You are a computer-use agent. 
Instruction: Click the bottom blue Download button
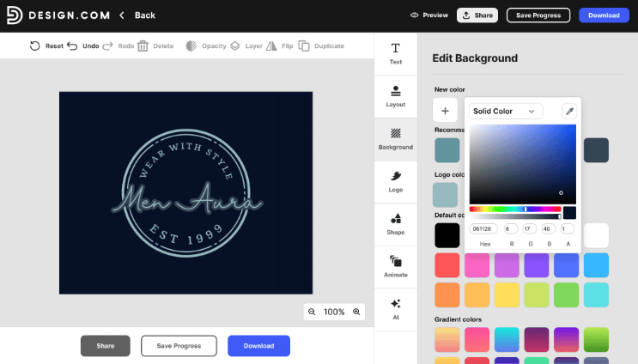(258, 346)
